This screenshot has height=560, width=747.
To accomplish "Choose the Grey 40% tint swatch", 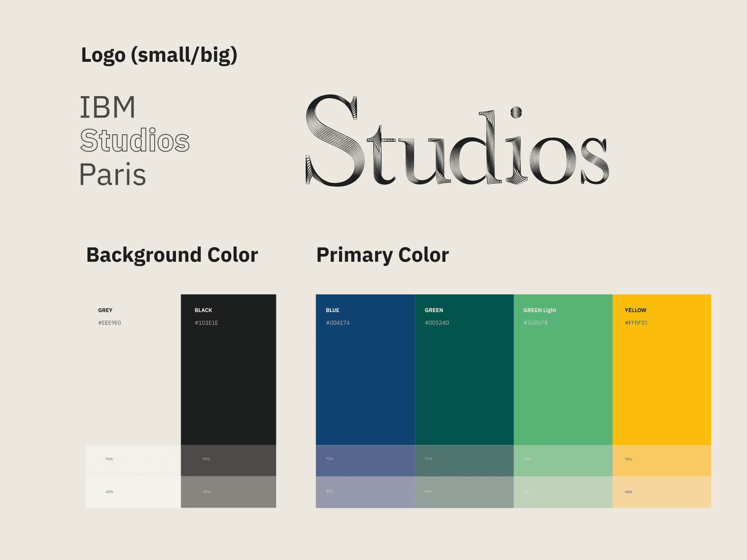I will pyautogui.click(x=133, y=492).
